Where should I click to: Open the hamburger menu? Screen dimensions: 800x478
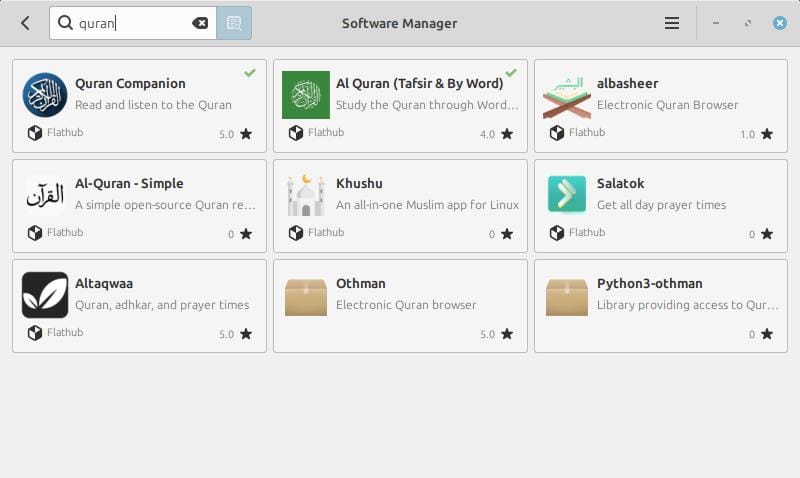tap(671, 23)
